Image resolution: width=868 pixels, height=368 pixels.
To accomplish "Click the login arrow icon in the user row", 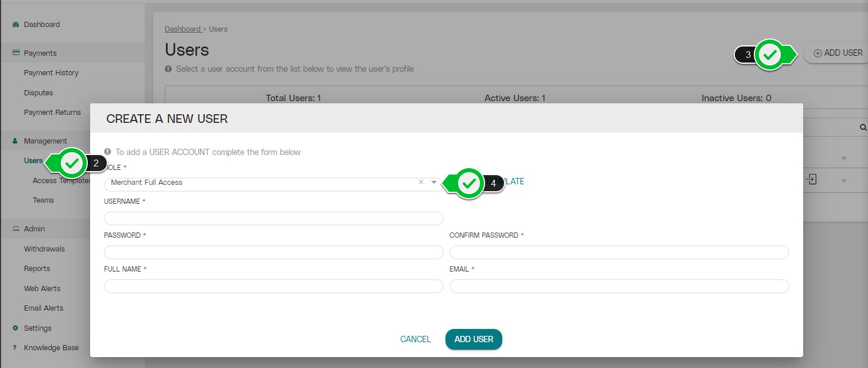I will [811, 179].
